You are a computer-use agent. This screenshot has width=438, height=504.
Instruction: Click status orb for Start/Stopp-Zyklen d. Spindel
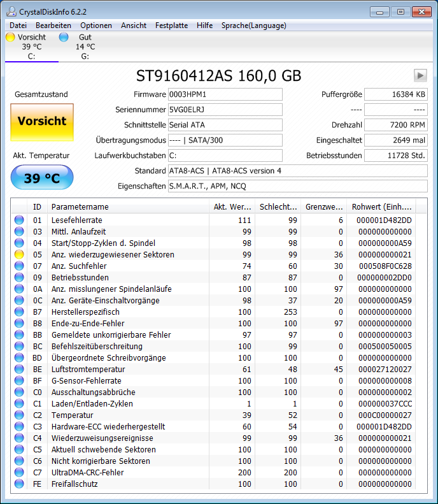pos(19,243)
